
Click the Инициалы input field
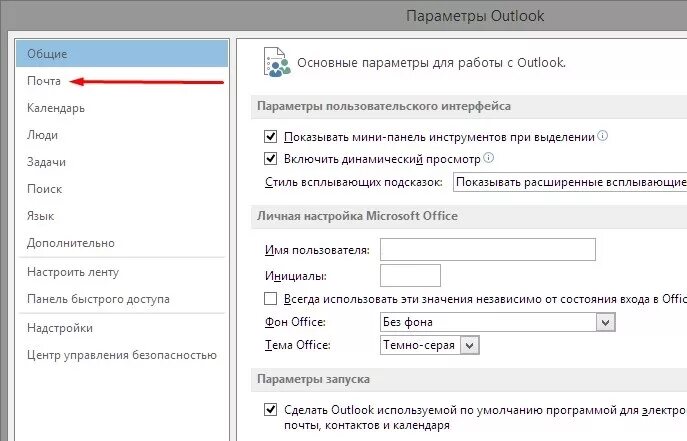tap(410, 275)
